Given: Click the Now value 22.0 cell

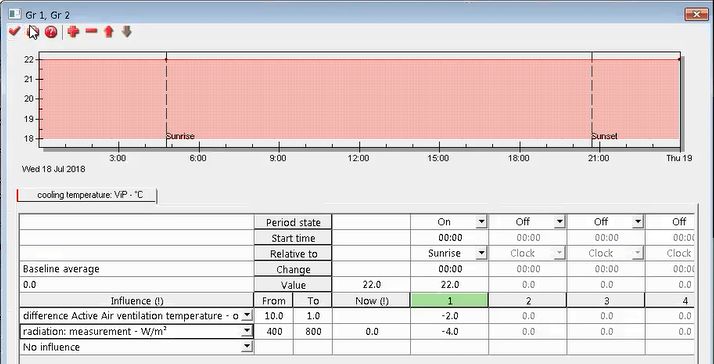Looking at the screenshot, I should [x=372, y=285].
